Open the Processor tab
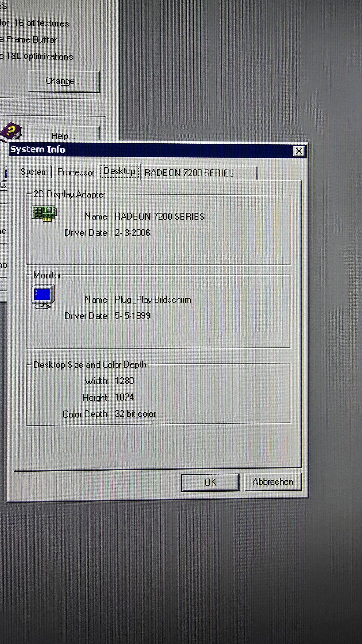 point(76,172)
